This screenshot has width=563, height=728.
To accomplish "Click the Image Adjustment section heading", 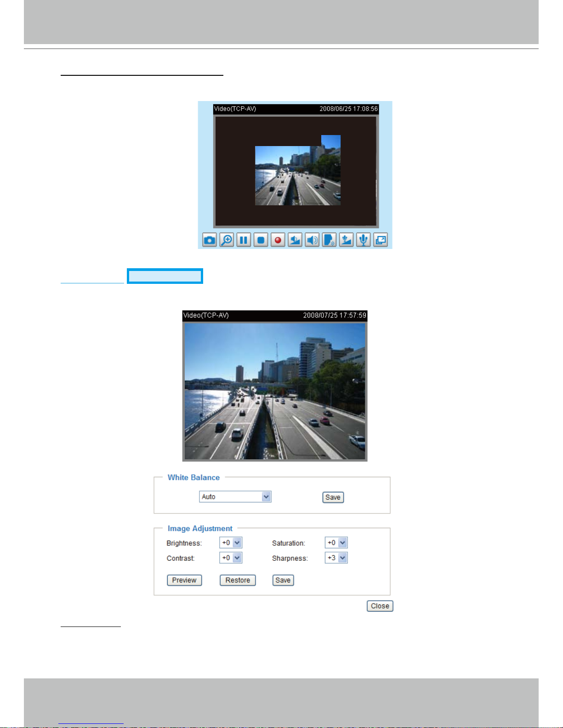I will click(x=200, y=529).
